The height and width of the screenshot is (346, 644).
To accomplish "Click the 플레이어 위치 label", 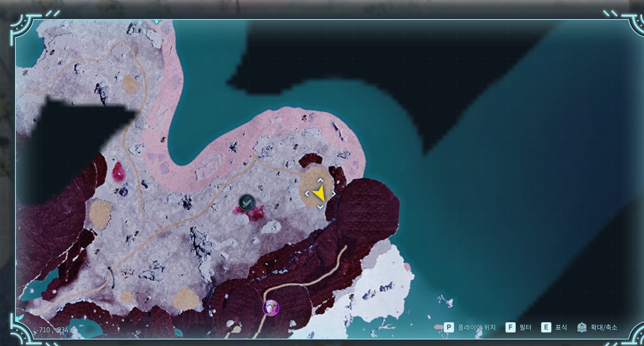I will click(477, 327).
